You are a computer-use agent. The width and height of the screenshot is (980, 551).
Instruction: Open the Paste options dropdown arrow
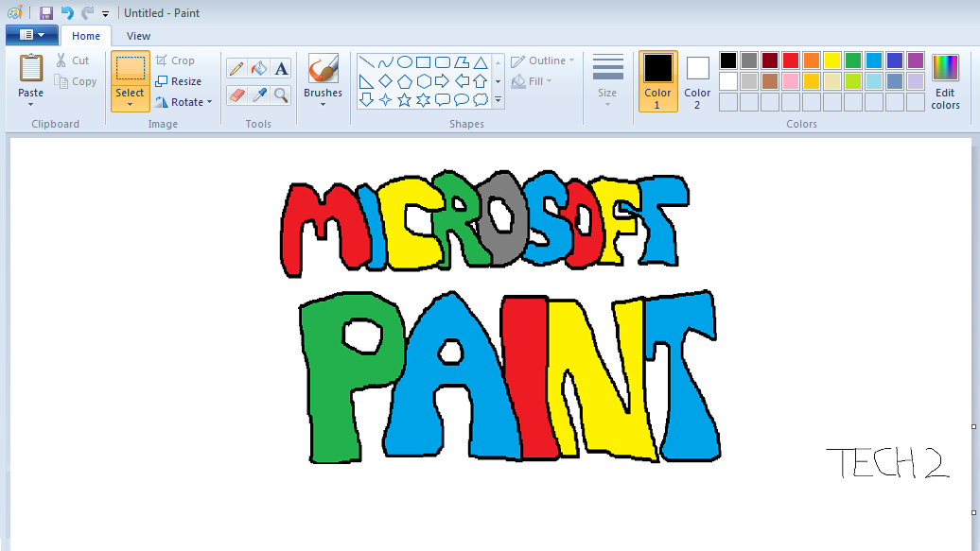point(30,104)
